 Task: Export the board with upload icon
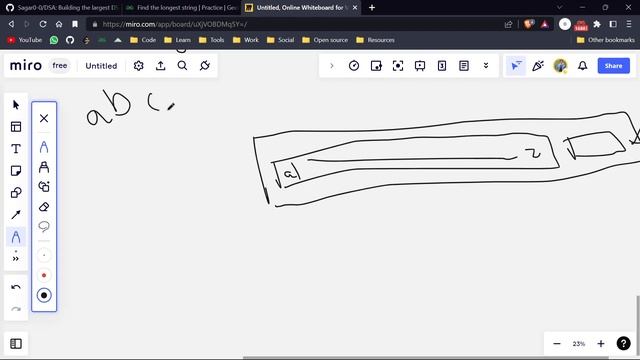[160, 66]
